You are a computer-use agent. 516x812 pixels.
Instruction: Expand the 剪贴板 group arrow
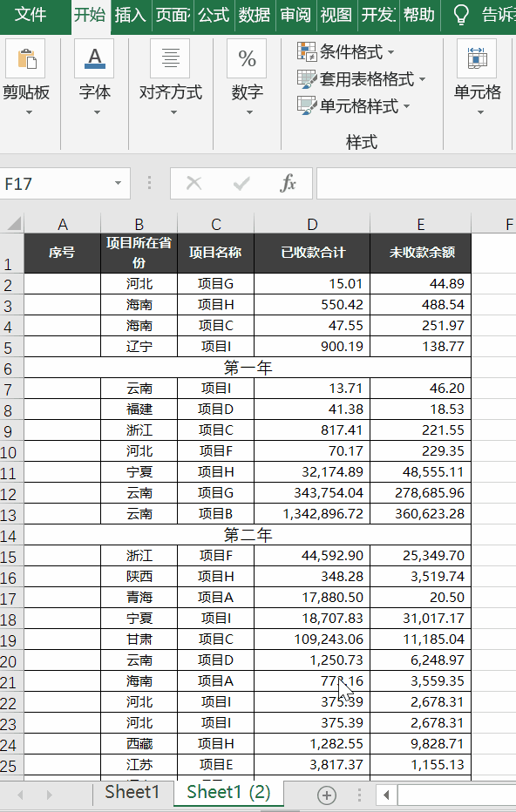29,112
